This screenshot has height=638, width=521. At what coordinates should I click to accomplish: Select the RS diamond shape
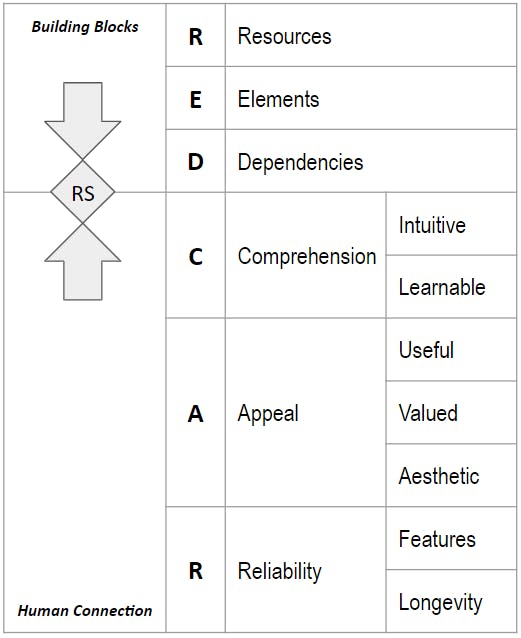tap(83, 192)
